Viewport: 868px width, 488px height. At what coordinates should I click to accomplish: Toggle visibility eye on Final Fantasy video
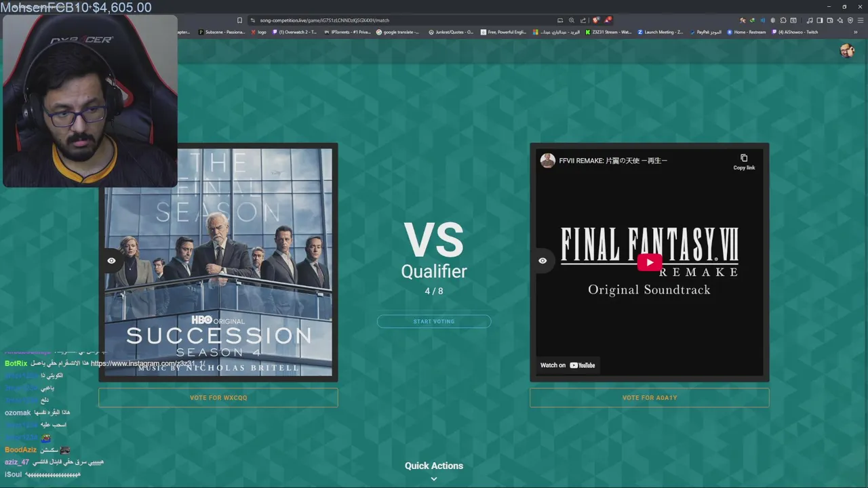542,260
